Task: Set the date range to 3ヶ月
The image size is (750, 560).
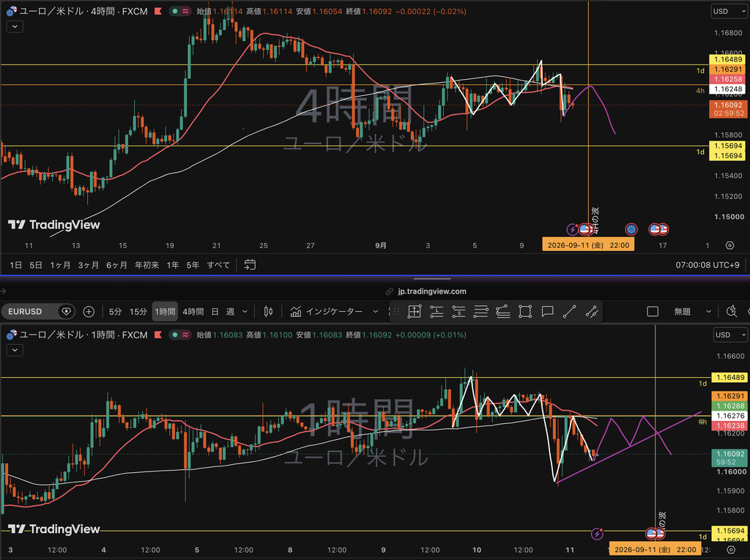Action: pos(89,265)
